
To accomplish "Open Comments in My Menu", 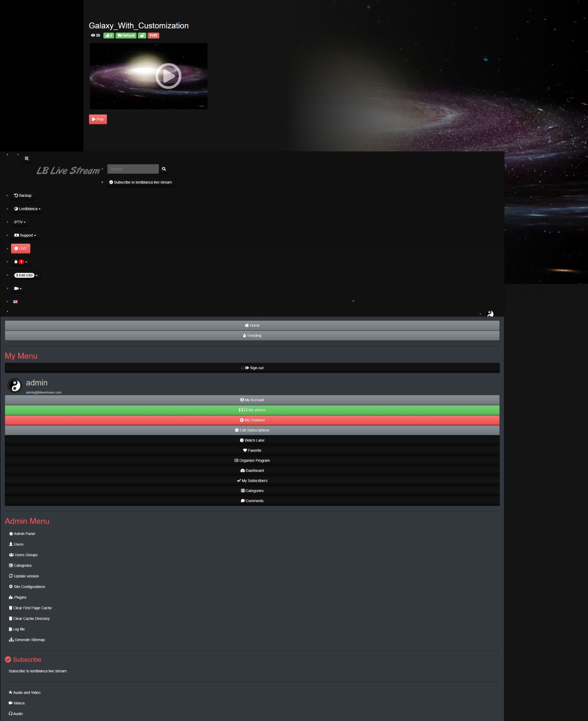I will (252, 501).
